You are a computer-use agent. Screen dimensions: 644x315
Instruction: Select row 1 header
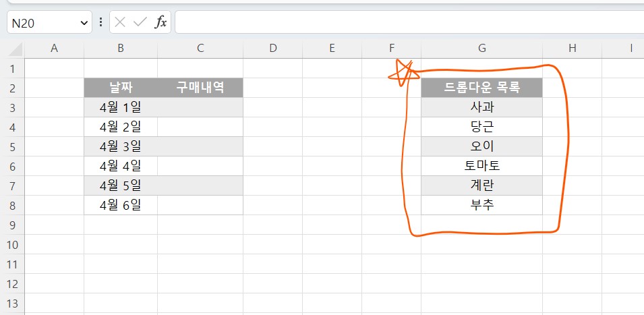[x=12, y=68]
